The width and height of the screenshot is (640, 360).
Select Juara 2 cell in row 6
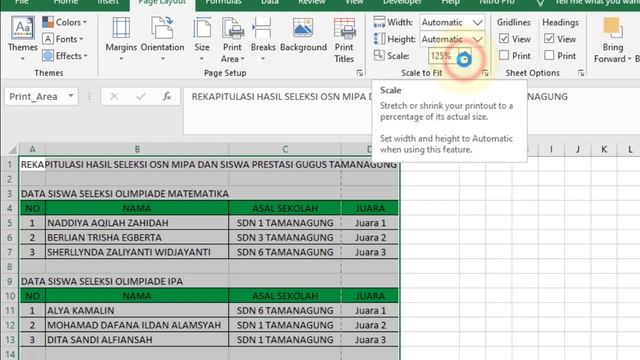point(370,238)
